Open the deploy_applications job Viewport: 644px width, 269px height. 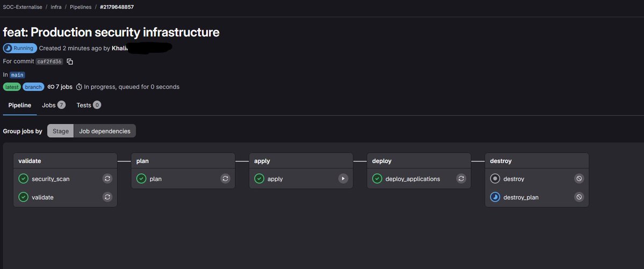tap(413, 179)
